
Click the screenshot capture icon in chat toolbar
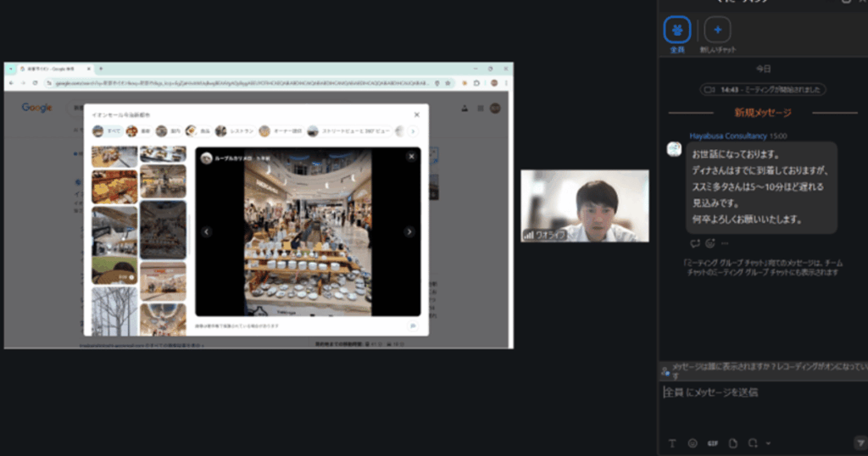pyautogui.click(x=752, y=442)
